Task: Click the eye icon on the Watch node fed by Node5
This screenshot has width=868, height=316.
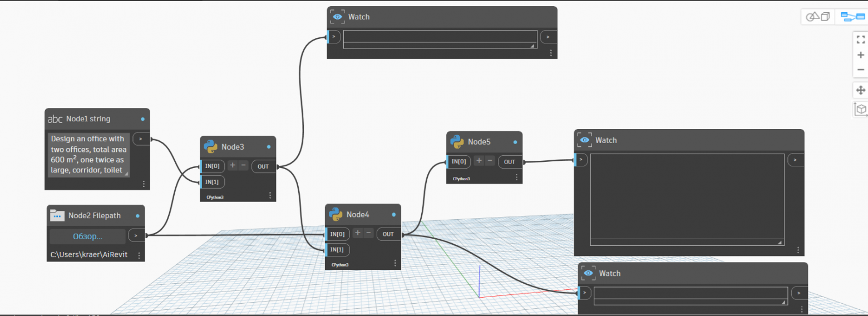Action: pyautogui.click(x=584, y=140)
